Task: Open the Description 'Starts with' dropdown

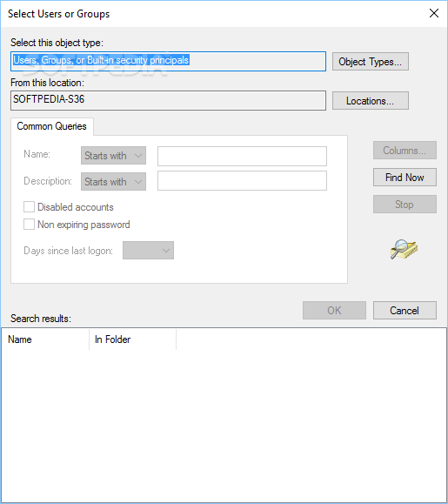Action: pyautogui.click(x=113, y=182)
